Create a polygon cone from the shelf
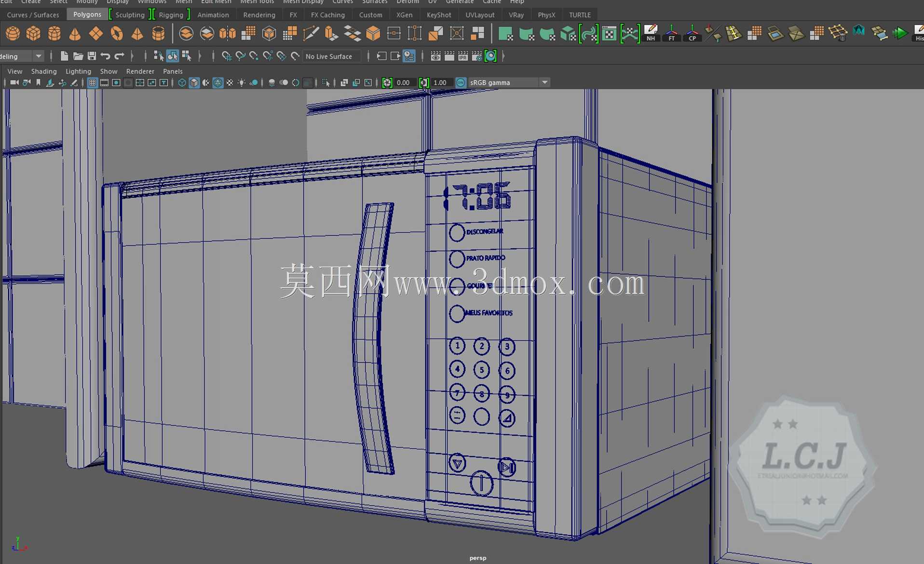Viewport: 924px width, 564px height. pyautogui.click(x=75, y=34)
